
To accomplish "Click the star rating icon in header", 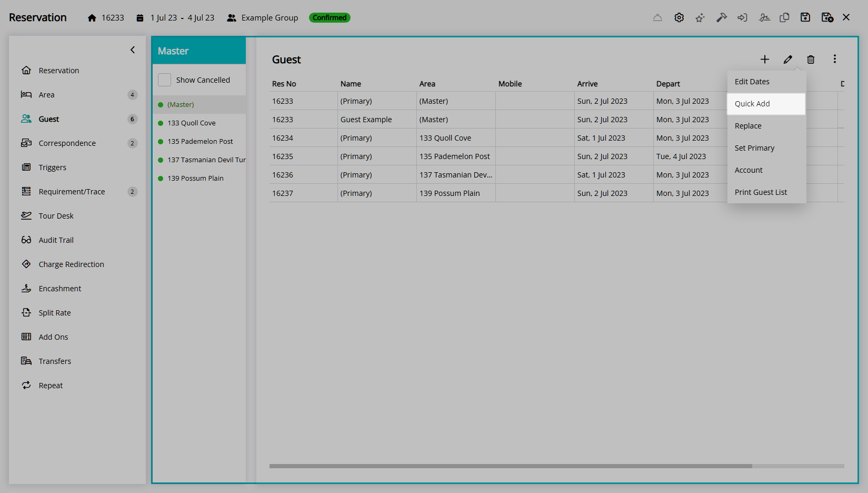I will (x=700, y=17).
